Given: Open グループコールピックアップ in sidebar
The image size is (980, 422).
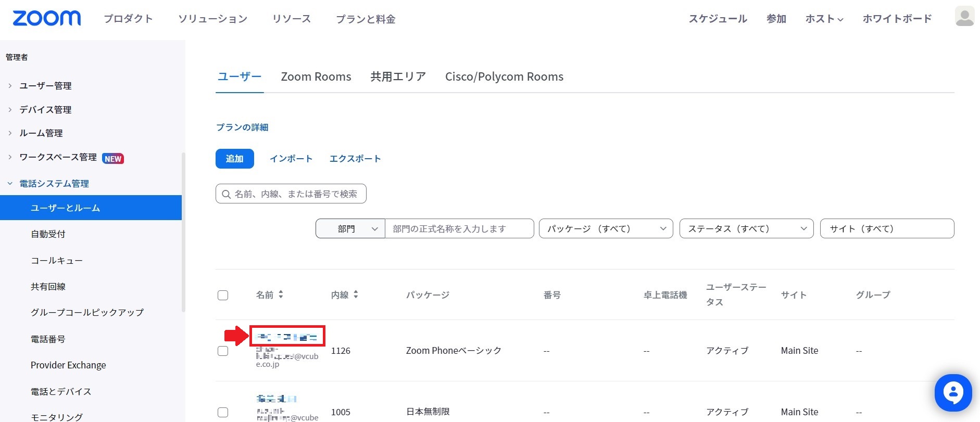Looking at the screenshot, I should [87, 312].
